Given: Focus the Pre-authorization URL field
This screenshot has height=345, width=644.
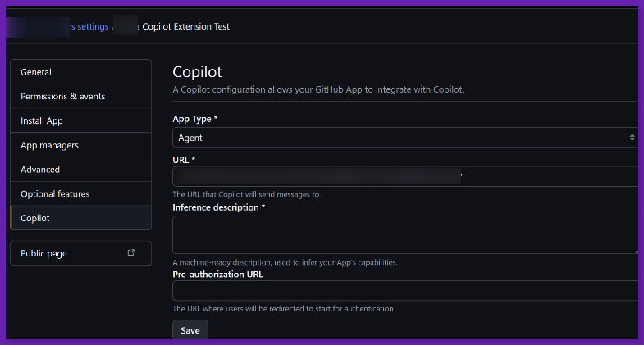Looking at the screenshot, I should (x=402, y=291).
